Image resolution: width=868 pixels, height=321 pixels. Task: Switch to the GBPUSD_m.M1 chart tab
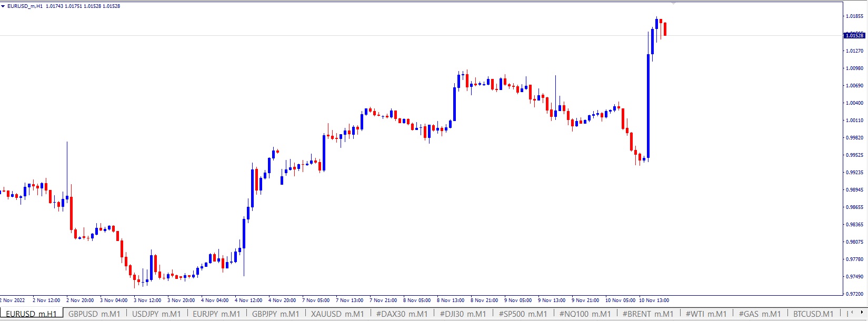pos(95,314)
